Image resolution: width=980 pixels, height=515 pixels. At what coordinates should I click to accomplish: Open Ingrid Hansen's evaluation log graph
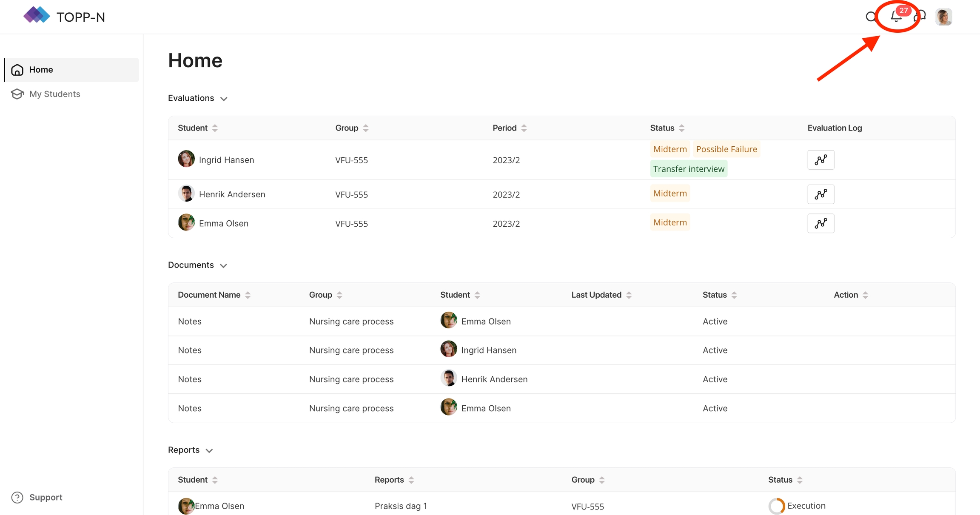pyautogui.click(x=820, y=160)
